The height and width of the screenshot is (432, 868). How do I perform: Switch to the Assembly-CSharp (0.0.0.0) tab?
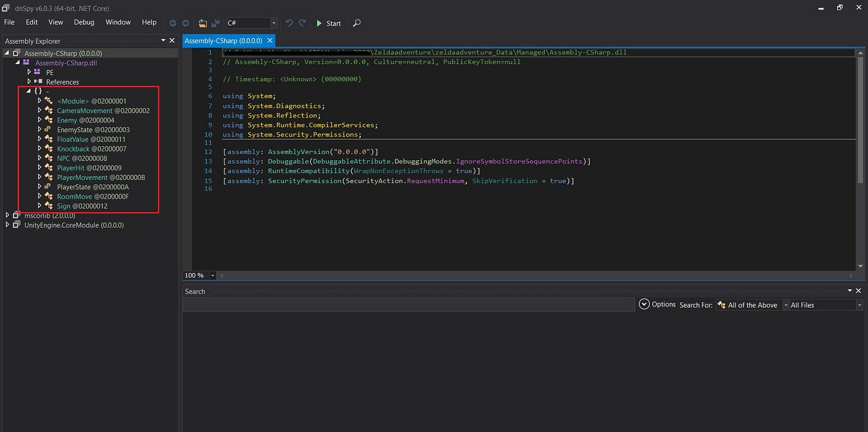[x=223, y=41]
